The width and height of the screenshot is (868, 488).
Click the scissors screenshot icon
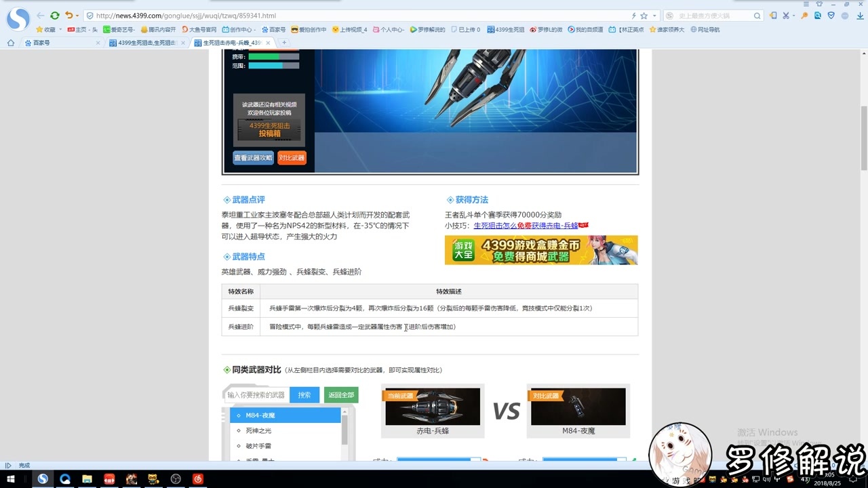pyautogui.click(x=785, y=16)
